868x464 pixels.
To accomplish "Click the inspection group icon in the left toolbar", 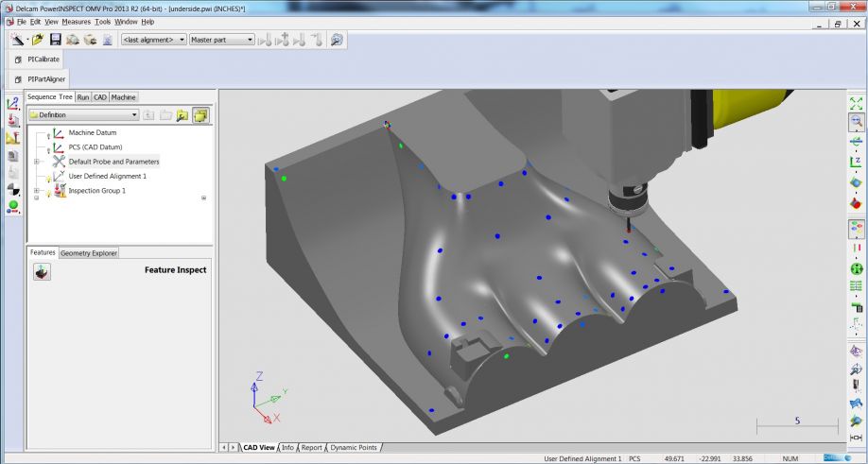I will 12,121.
